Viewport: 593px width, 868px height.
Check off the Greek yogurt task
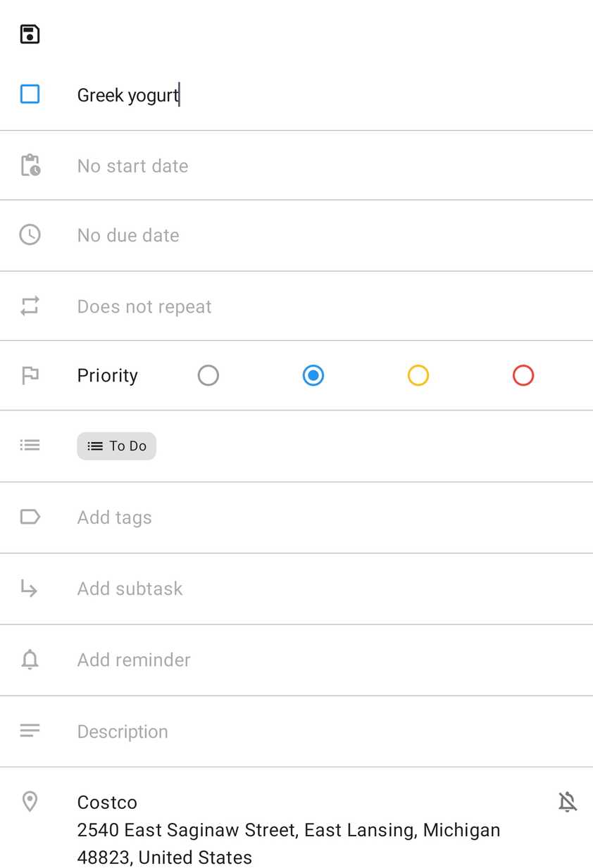pyautogui.click(x=30, y=94)
